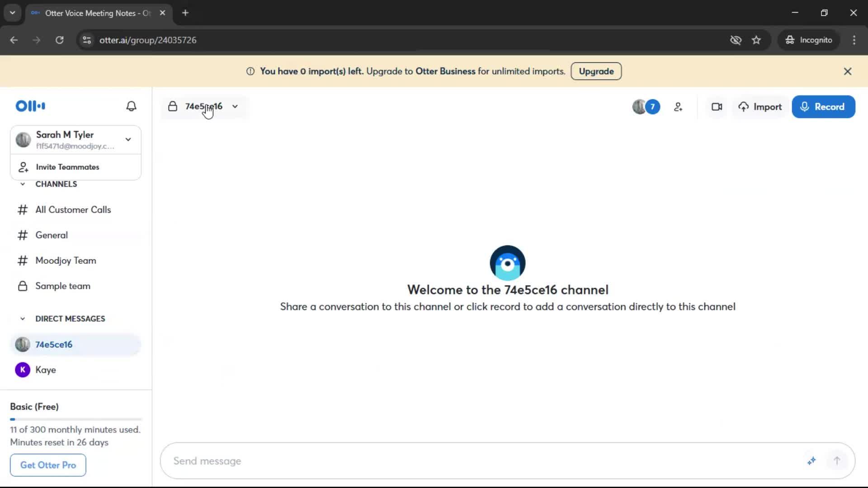Screen dimensions: 868x488
Task: View site information icon in address bar
Action: 87,40
